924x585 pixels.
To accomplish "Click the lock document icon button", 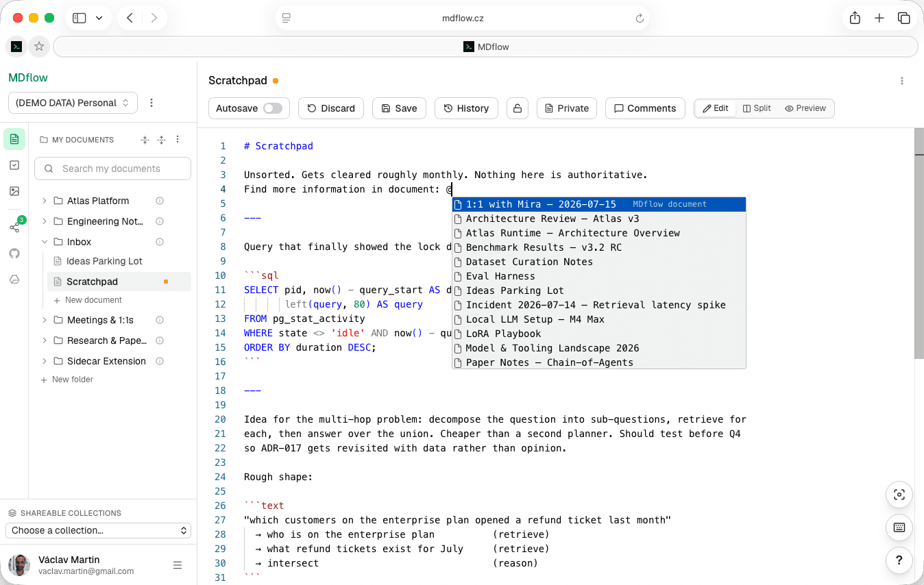I will coord(518,108).
